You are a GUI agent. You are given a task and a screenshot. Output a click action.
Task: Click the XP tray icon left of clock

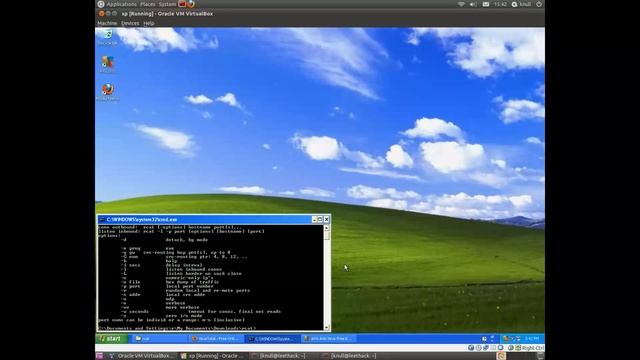pyautogui.click(x=518, y=338)
